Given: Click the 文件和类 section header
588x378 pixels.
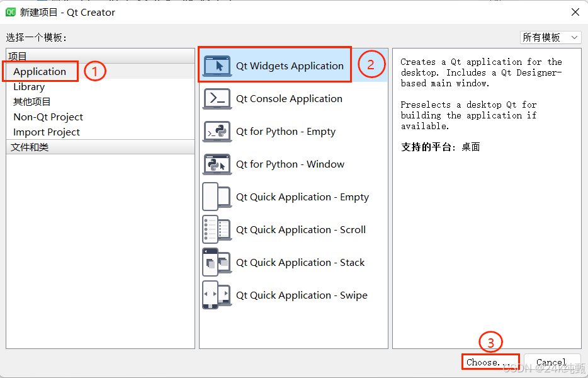Looking at the screenshot, I should tap(101, 147).
